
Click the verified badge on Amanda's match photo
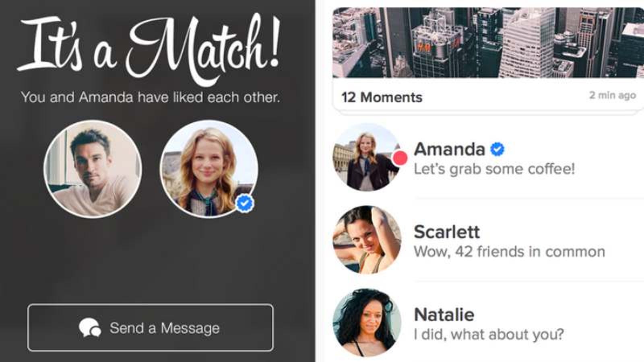[244, 204]
